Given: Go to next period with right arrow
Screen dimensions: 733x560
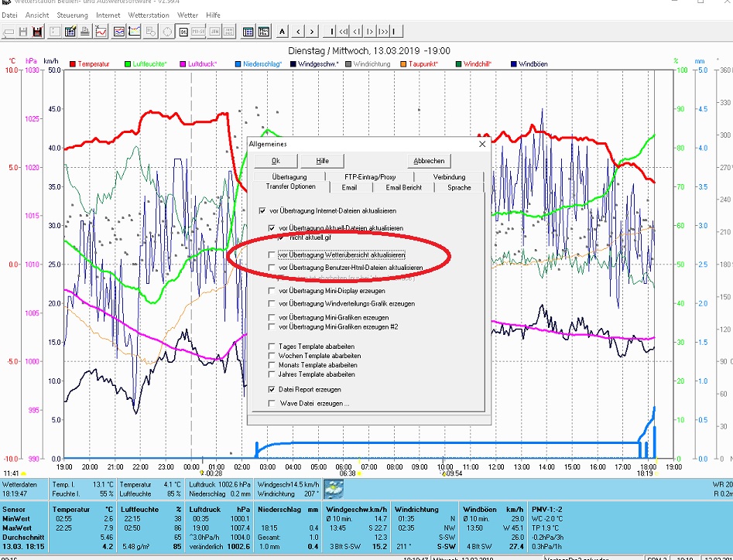Looking at the screenshot, I should [x=313, y=32].
